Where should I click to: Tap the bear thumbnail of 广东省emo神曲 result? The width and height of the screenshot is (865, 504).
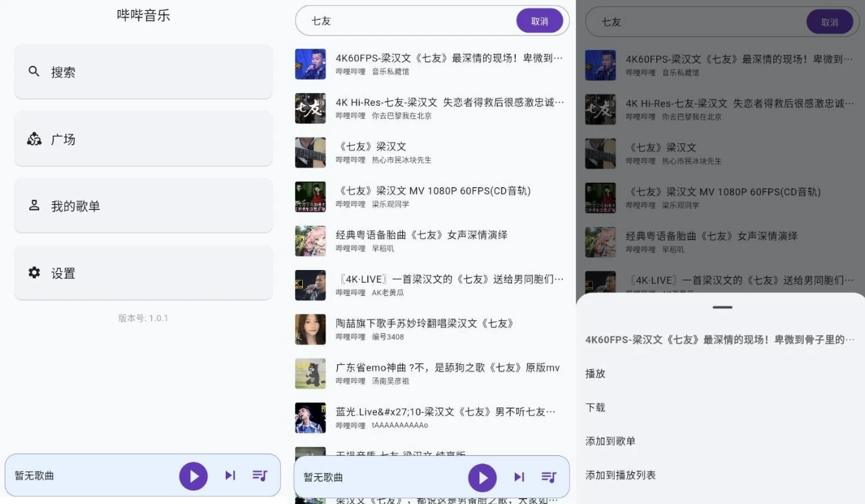tap(310, 374)
